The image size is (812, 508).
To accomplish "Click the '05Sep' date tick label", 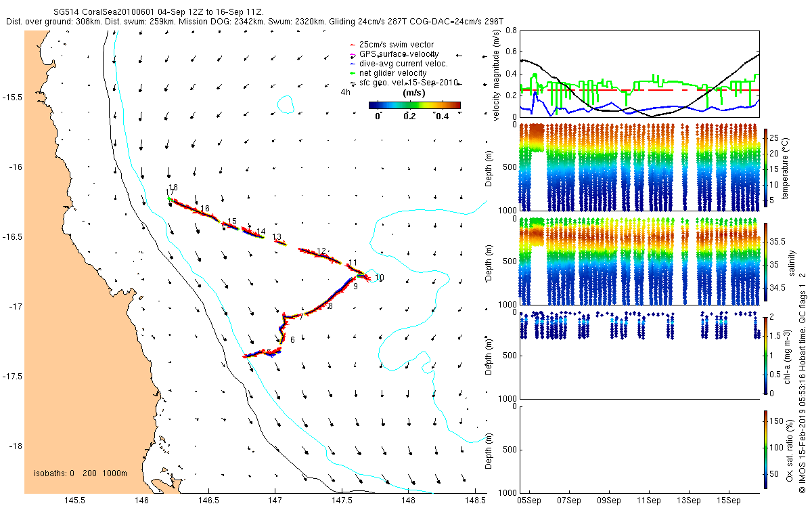I will [529, 501].
